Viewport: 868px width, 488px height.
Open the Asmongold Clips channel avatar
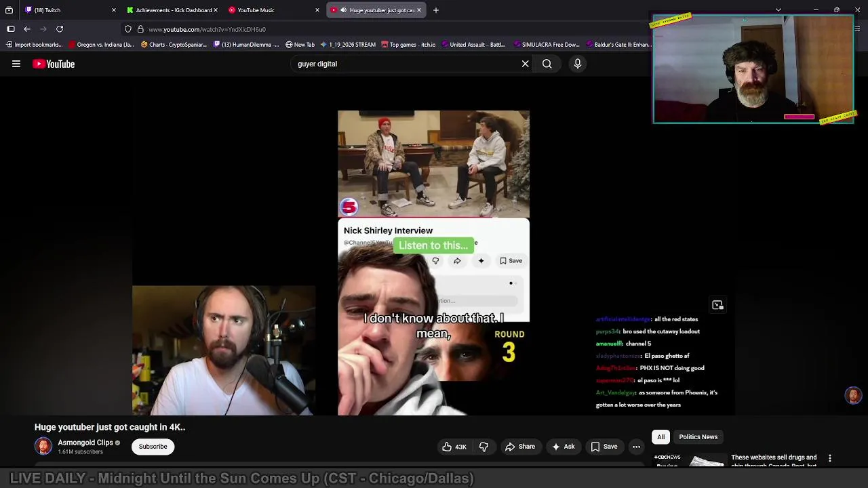43,447
